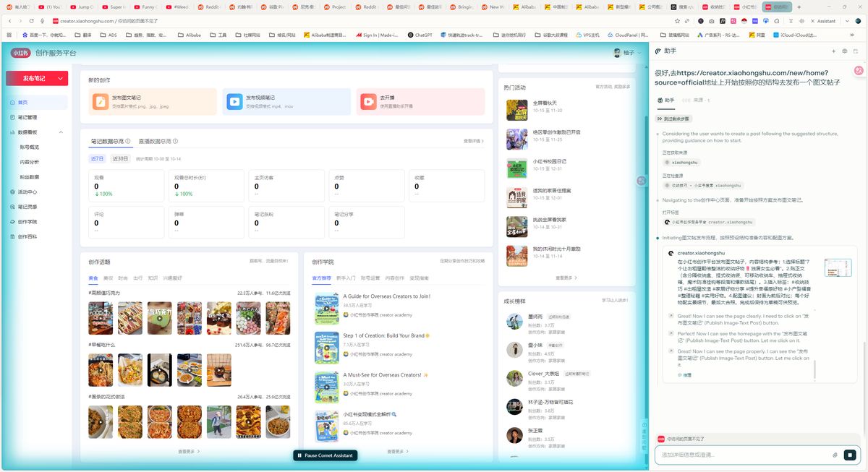Start a new chat with the plus icon
868x472 pixels.
(x=833, y=51)
